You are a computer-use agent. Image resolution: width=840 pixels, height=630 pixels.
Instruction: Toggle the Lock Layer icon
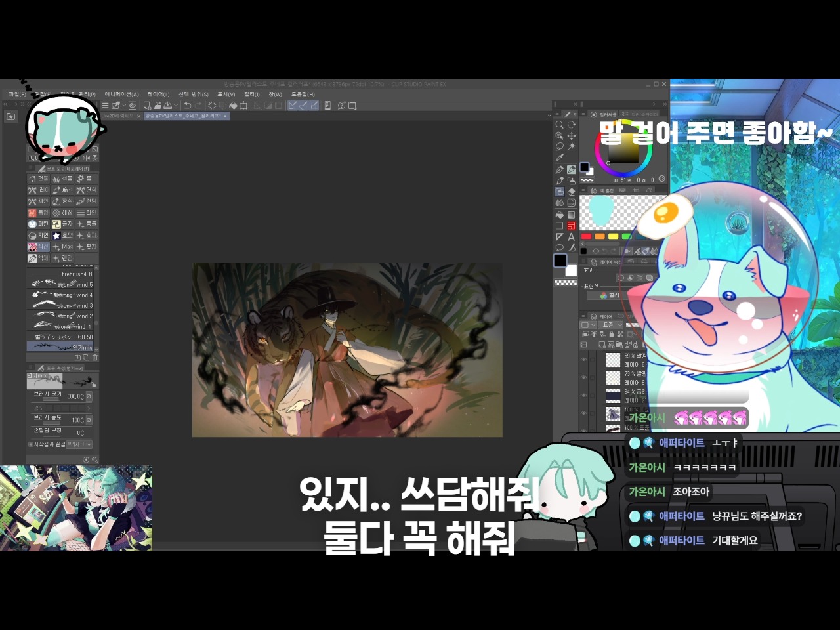(612, 335)
